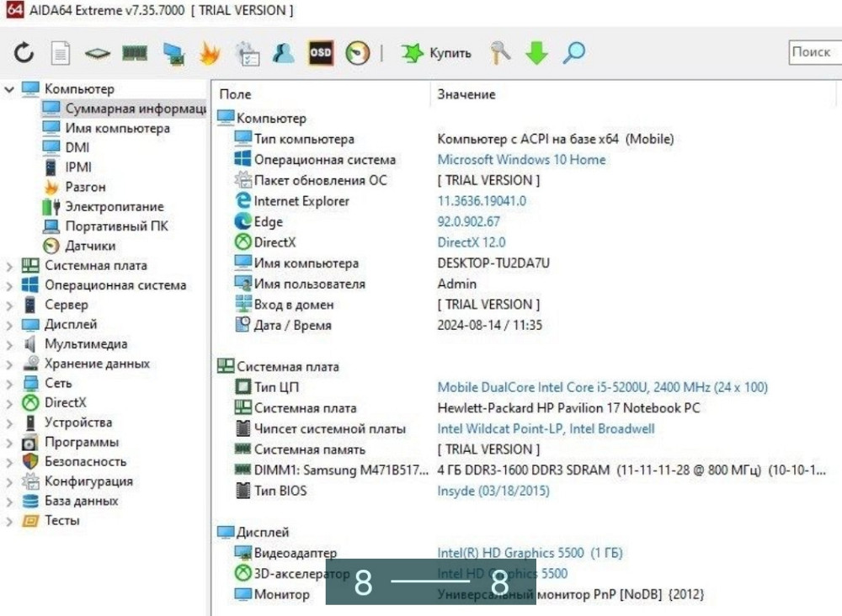
Task: Click the Refresh toolbar icon
Action: pyautogui.click(x=24, y=53)
